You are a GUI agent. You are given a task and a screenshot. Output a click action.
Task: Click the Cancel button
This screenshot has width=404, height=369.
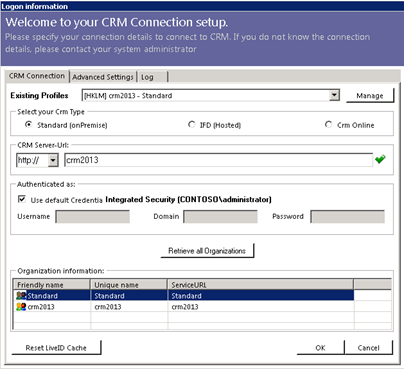pos(368,348)
